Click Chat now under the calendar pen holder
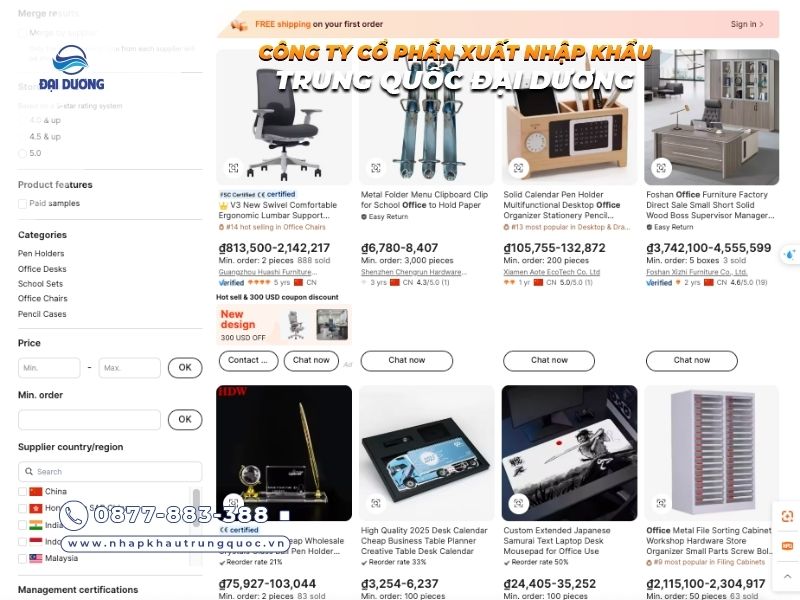Viewport: 800px width, 600px height. [549, 360]
